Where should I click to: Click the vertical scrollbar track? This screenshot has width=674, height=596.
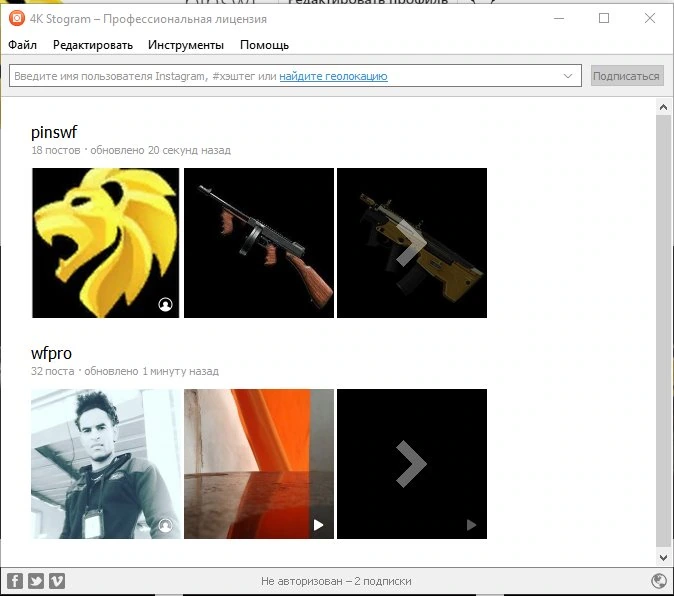tap(663, 331)
